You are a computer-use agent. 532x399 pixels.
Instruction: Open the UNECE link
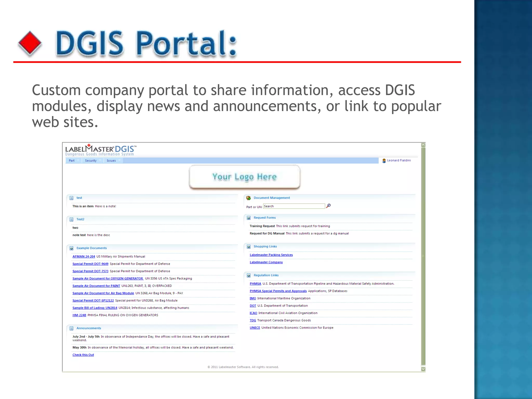[255, 328]
